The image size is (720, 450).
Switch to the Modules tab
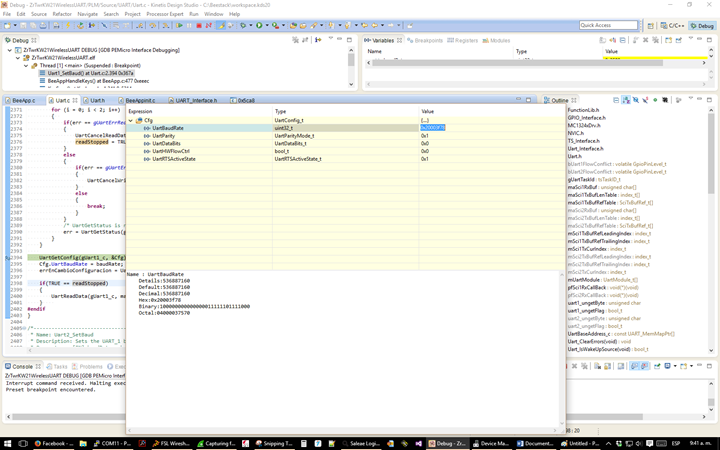(x=496, y=40)
